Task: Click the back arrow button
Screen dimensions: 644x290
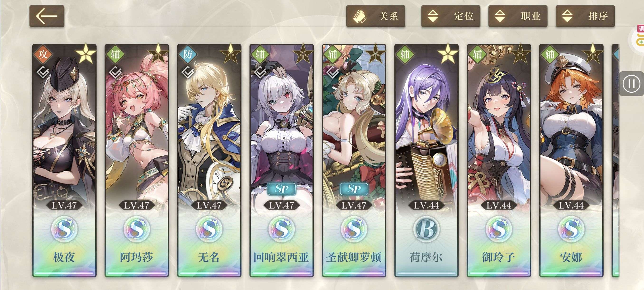Action: (47, 16)
